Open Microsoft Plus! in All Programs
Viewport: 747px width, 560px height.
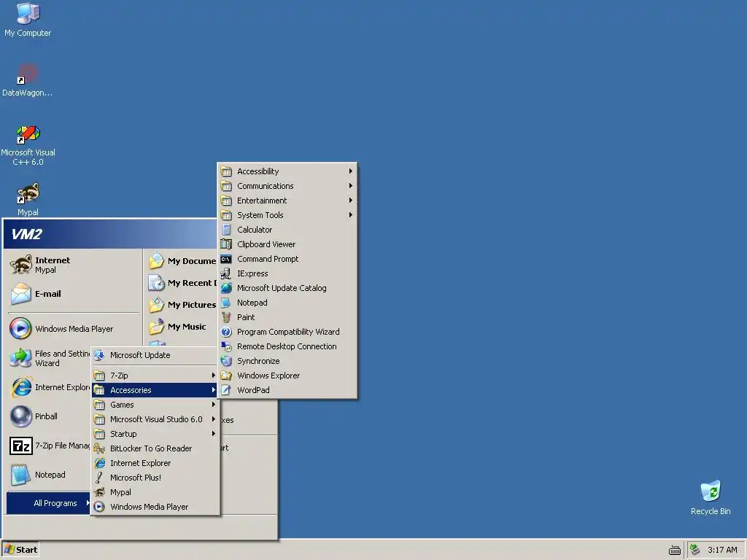pos(155,478)
